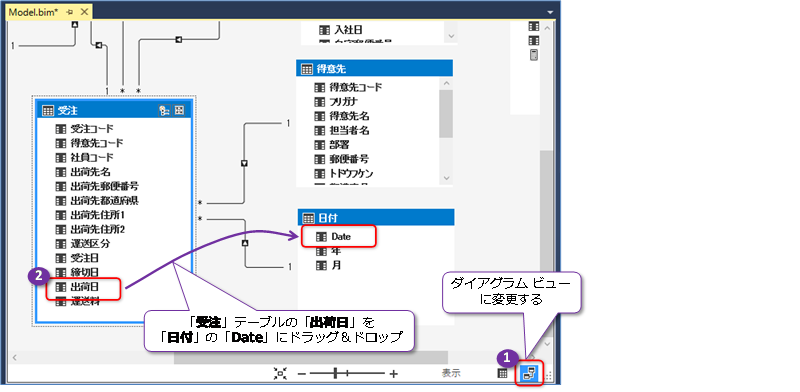Click the 表示 label in status bar
The height and width of the screenshot is (392, 800).
(x=451, y=373)
